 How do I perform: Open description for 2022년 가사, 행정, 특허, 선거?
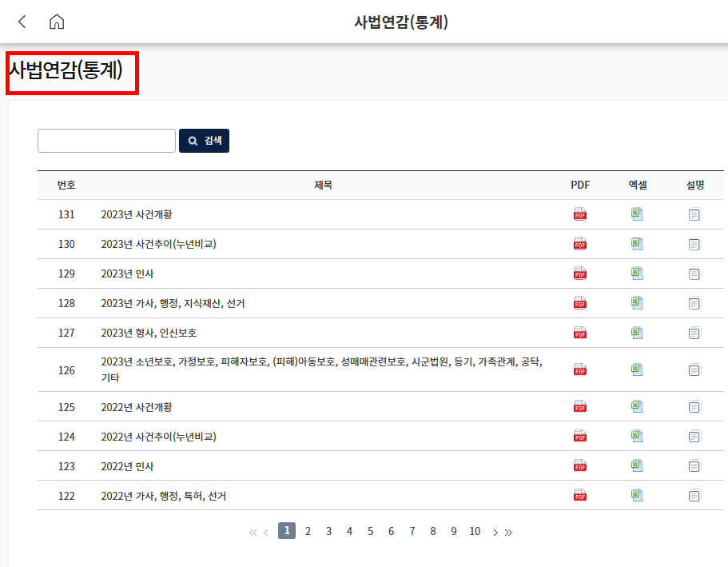click(x=694, y=495)
